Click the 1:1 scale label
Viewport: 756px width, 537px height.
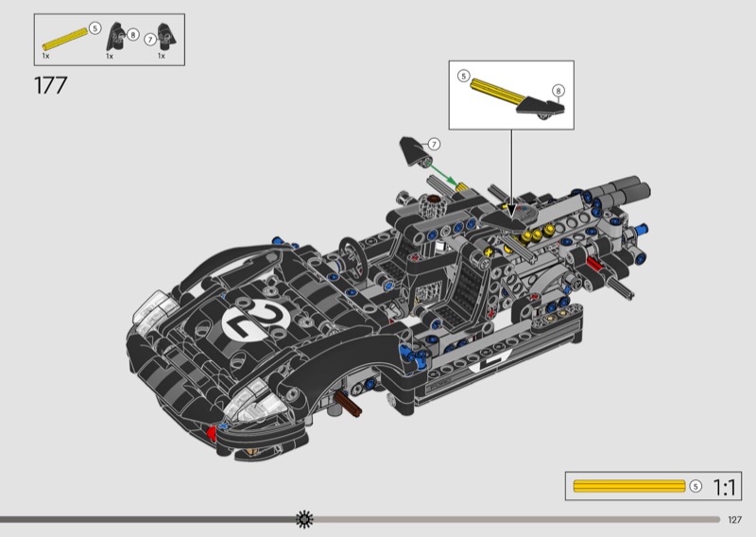tap(725, 487)
